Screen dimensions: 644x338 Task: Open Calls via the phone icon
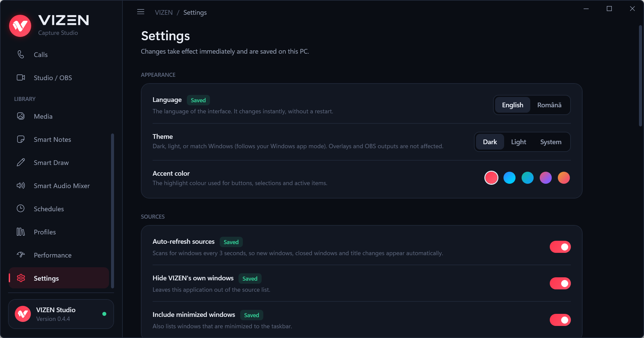(21, 54)
